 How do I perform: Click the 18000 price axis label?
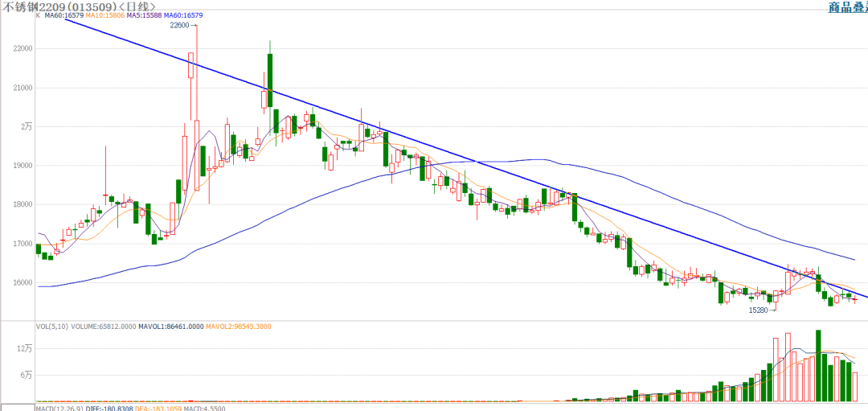coord(23,204)
